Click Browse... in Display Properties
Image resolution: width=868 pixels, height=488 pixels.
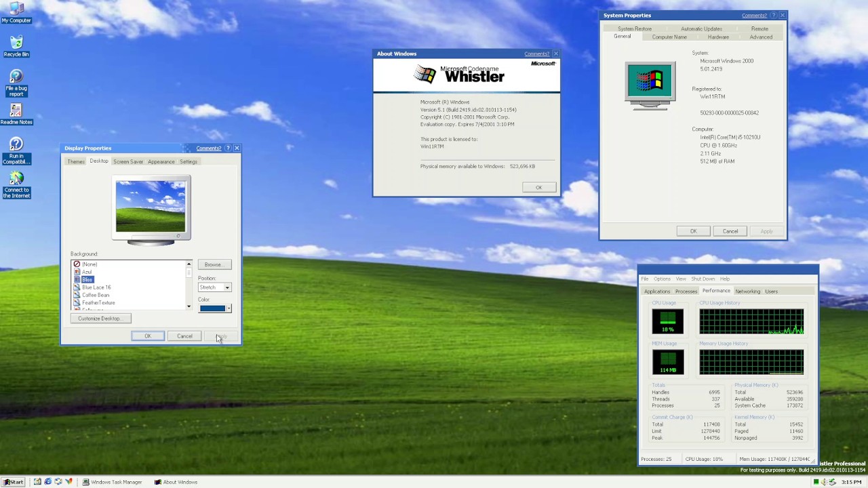(214, 264)
